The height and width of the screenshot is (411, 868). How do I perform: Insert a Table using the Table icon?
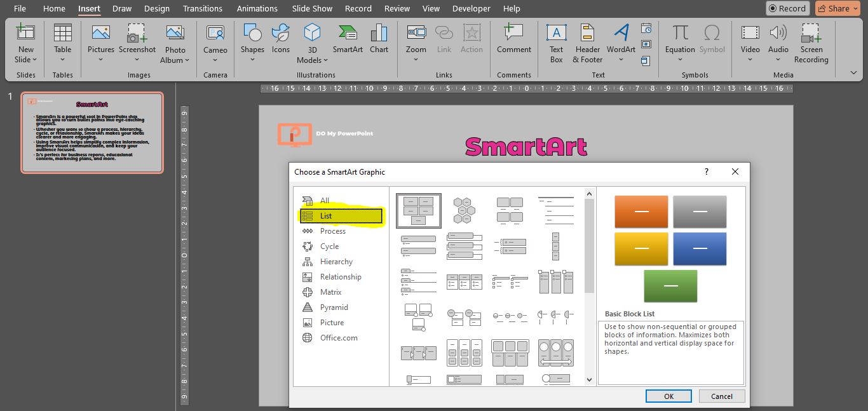pos(62,38)
